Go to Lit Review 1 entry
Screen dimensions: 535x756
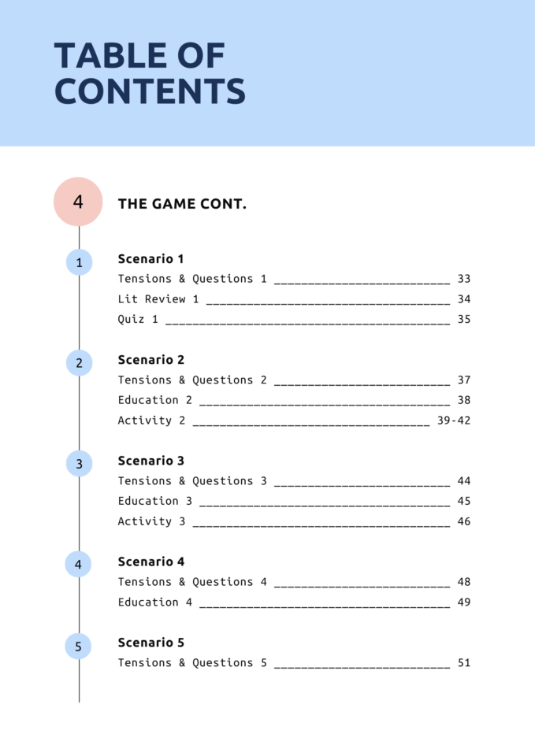click(294, 299)
